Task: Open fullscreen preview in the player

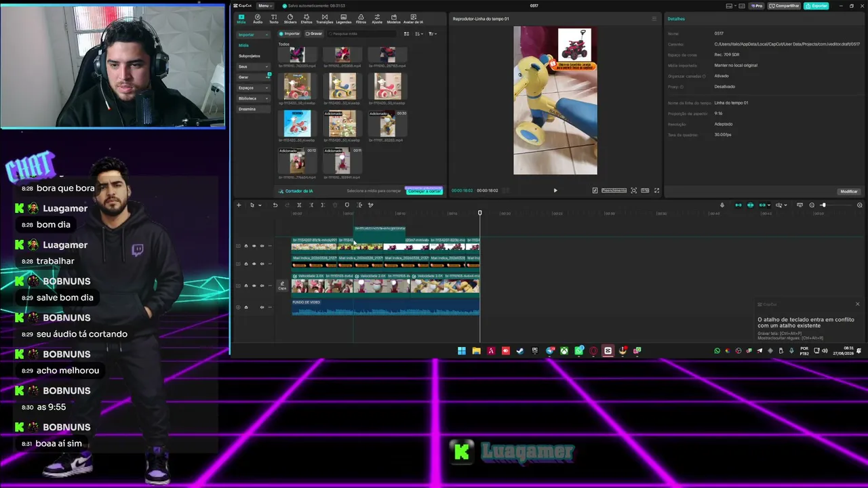Action: click(x=656, y=190)
